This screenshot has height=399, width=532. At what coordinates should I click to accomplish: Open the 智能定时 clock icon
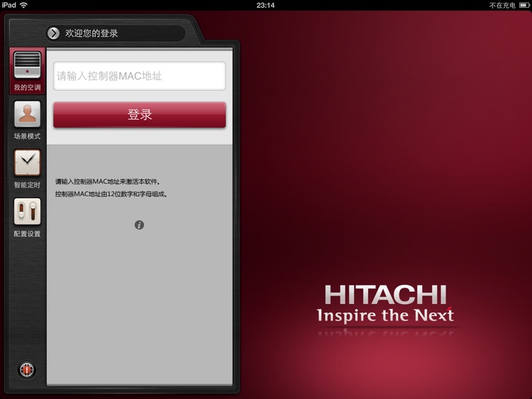[x=27, y=163]
